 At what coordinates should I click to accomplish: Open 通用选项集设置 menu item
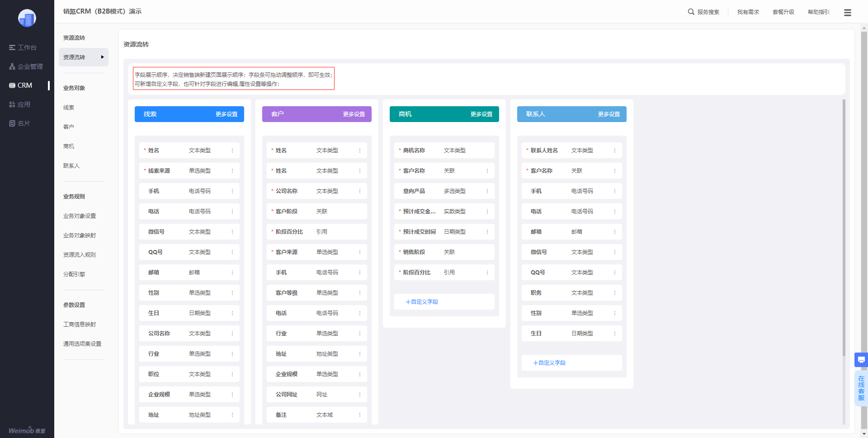tap(82, 344)
